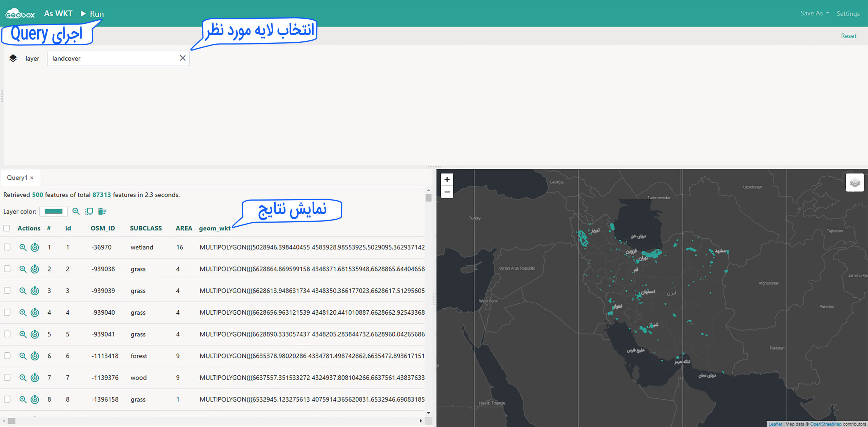868x427 pixels.
Task: Check the checkbox for row 6 forest
Action: pyautogui.click(x=7, y=356)
